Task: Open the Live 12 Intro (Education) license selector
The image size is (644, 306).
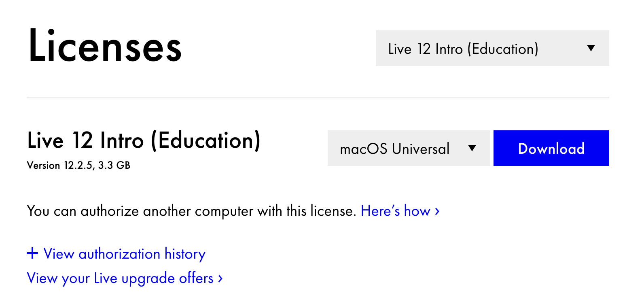Action: [x=492, y=48]
